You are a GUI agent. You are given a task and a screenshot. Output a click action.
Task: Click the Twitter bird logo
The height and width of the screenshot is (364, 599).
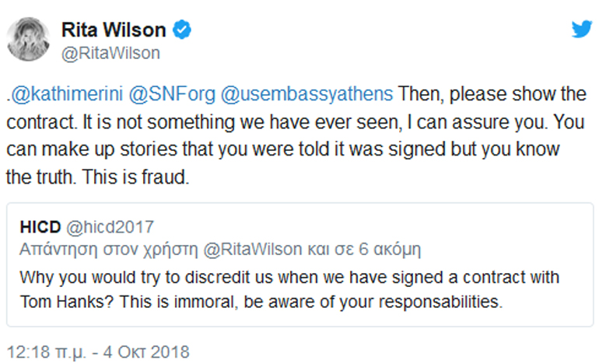581,30
